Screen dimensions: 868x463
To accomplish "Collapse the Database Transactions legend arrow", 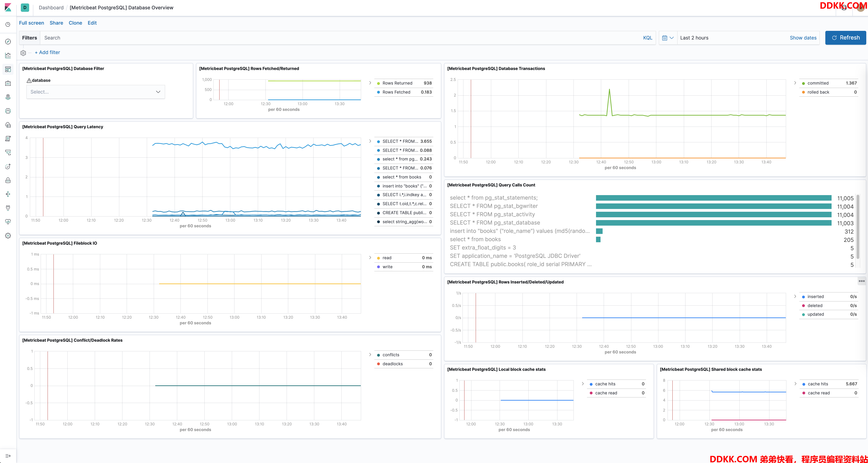I will pos(795,83).
